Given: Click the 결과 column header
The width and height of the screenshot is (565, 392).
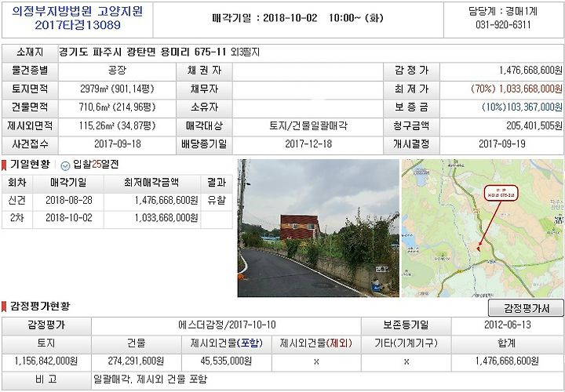Looking at the screenshot, I should (x=217, y=183).
